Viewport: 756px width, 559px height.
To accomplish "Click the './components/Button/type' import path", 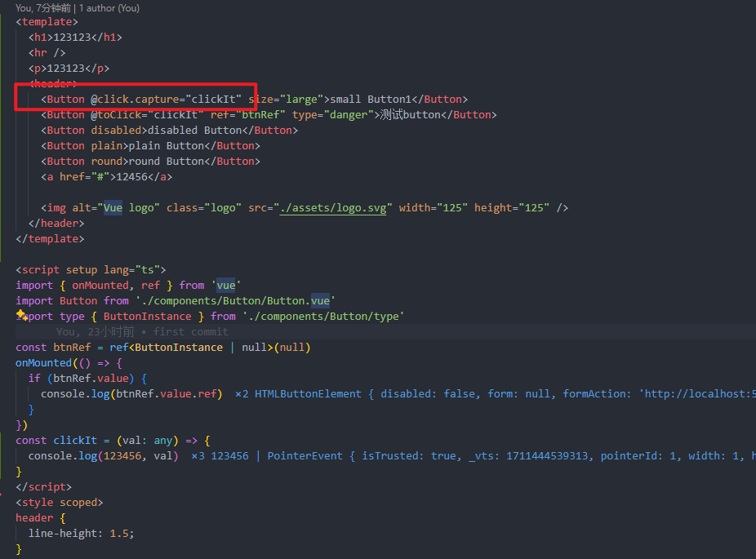I will pos(323,316).
